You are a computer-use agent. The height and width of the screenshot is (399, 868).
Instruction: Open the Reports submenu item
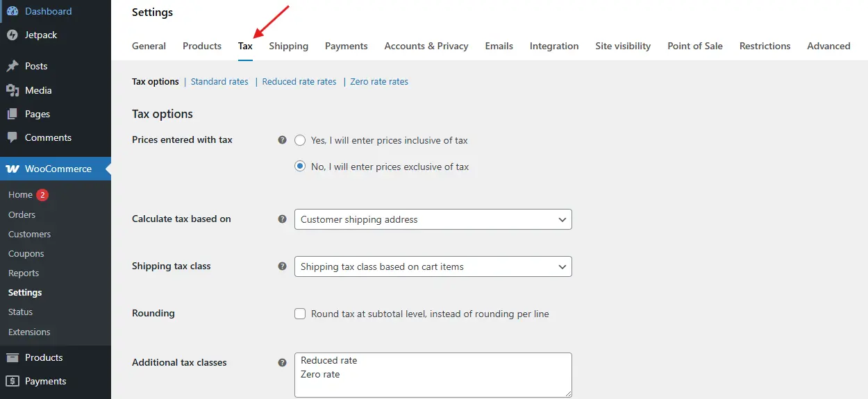(24, 273)
